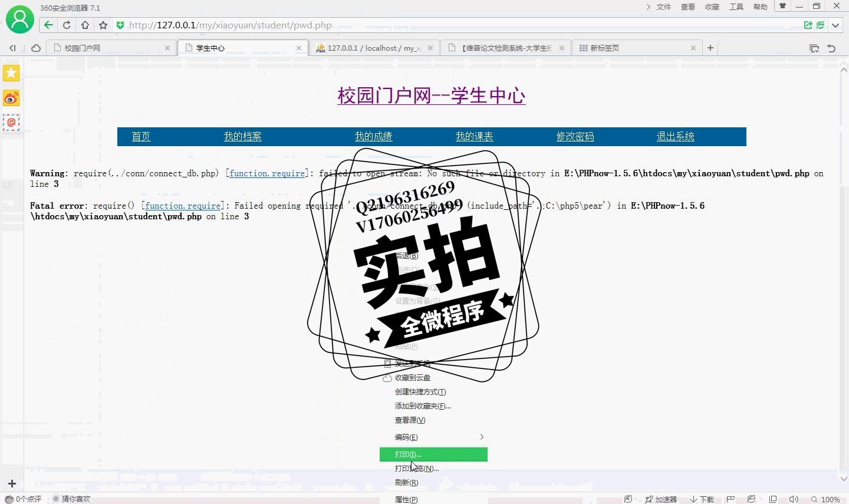Open the home page icon
Image resolution: width=849 pixels, height=504 pixels.
85,25
